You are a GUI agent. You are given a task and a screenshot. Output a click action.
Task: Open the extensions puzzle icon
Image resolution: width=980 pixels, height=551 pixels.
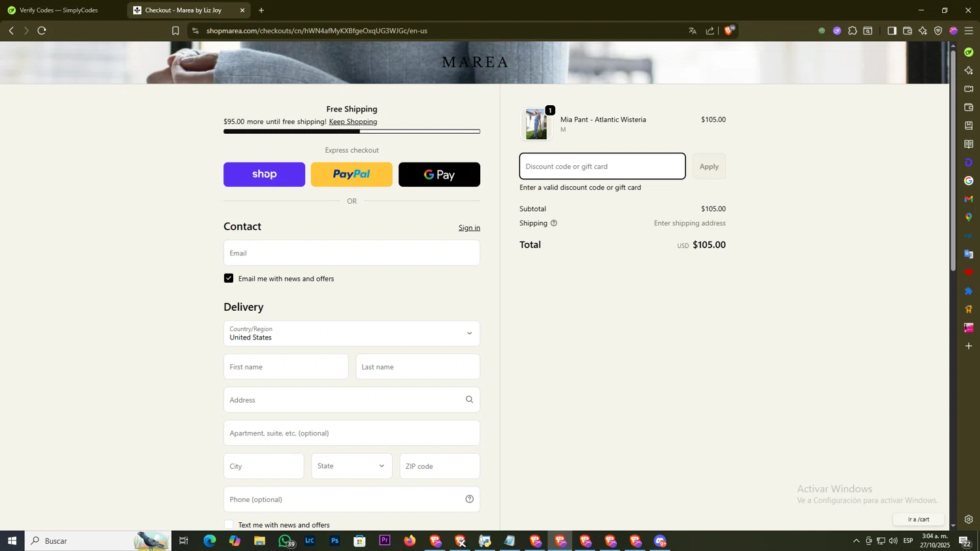(853, 31)
